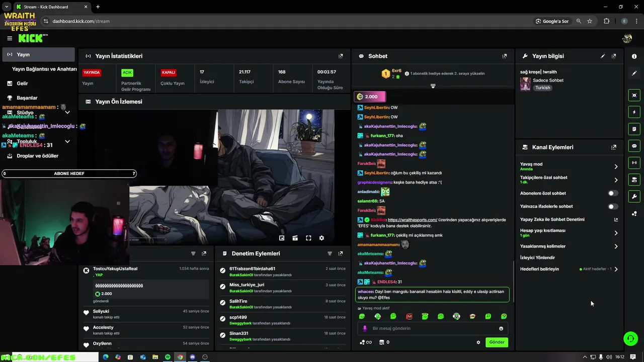Image resolution: width=644 pixels, height=362 pixels.
Task: Edit stream info with the pencil icon in Yayın bilgisi
Action: point(603,56)
